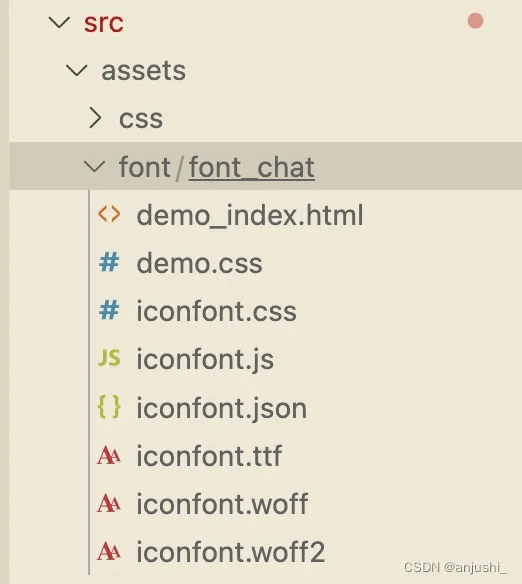Screen dimensions: 522x584
Task: Select the font_chat path segment
Action: [x=252, y=167]
